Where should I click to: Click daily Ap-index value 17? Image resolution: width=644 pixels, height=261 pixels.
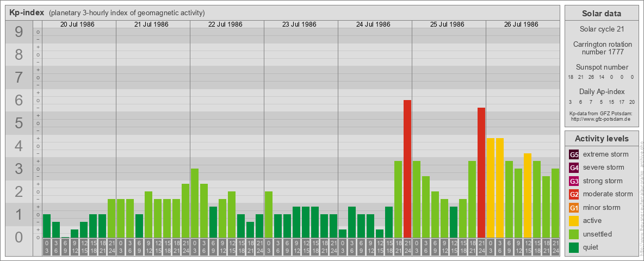point(622,102)
